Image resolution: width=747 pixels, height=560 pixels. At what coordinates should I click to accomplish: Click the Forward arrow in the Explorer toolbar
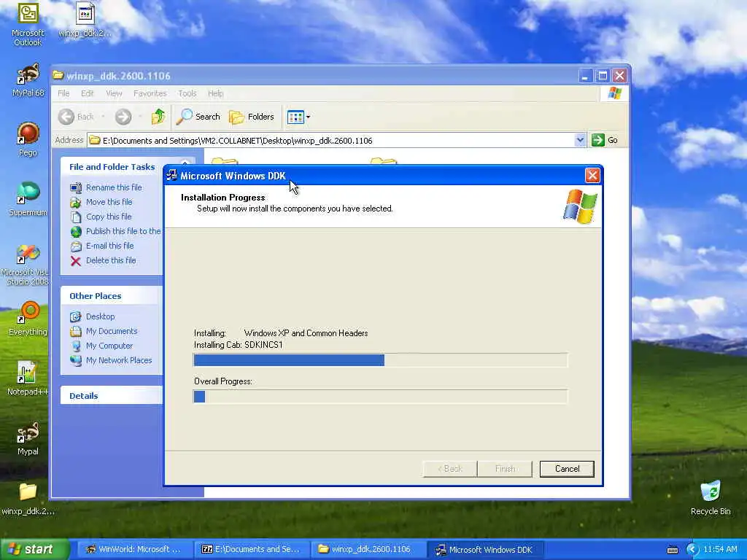pyautogui.click(x=123, y=117)
